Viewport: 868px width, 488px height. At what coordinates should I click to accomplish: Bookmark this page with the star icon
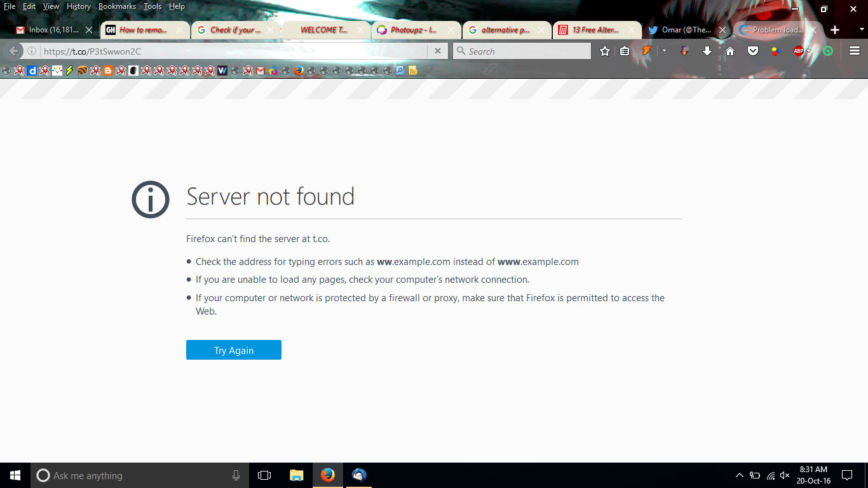click(604, 51)
